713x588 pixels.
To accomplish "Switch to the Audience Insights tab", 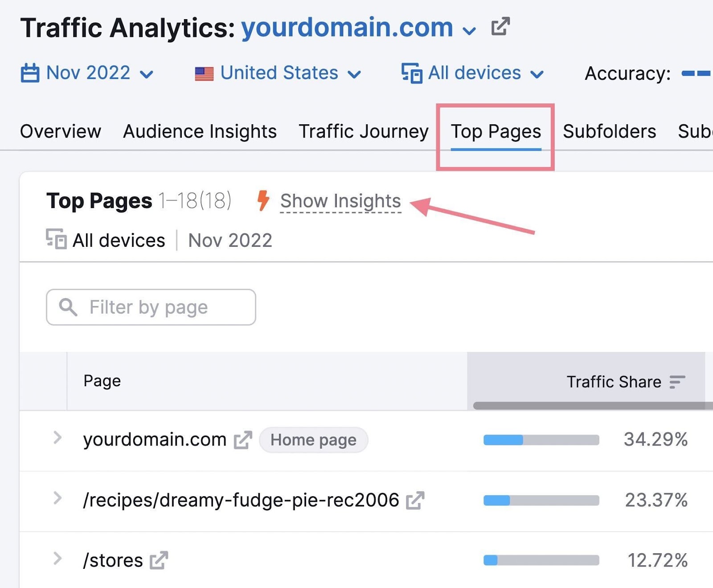I will point(200,131).
